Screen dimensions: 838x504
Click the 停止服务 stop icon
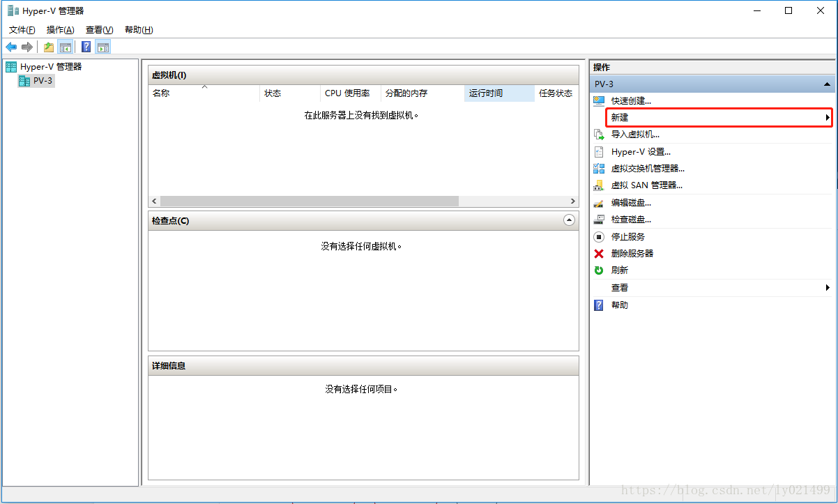point(598,236)
